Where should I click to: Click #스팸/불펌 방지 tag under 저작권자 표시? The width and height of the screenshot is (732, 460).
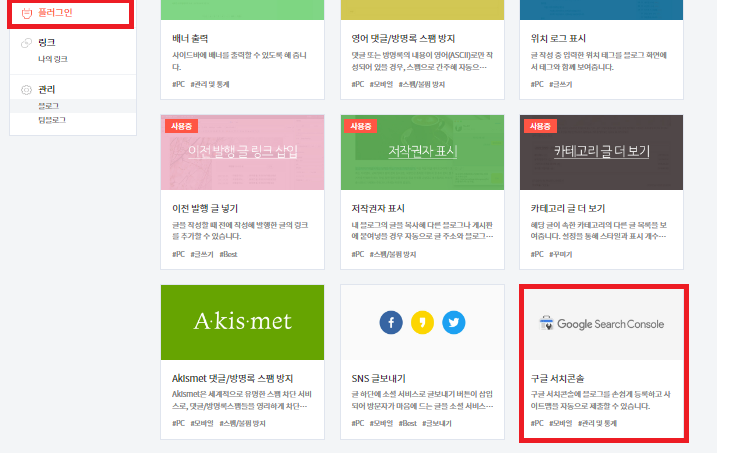pyautogui.click(x=393, y=255)
